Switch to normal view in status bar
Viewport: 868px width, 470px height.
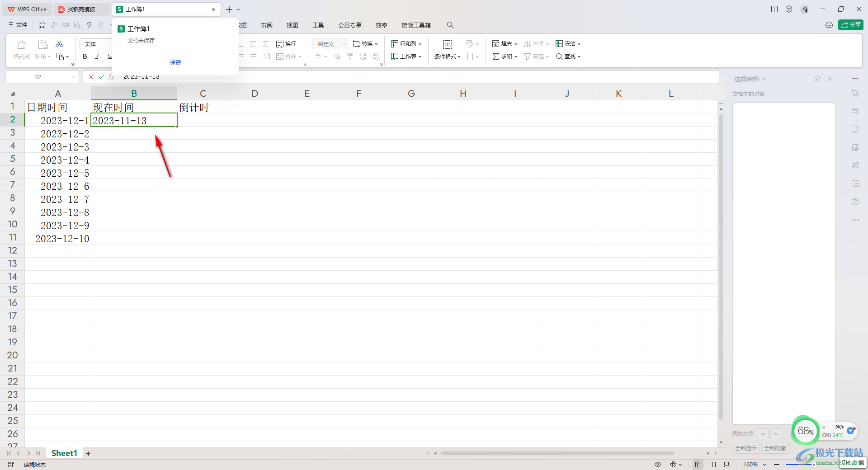(698, 465)
